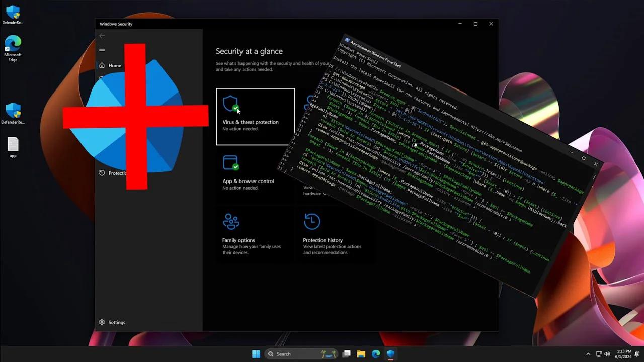The height and width of the screenshot is (362, 644).
Task: Open Settings in the Windows Security sidebar
Action: [x=113, y=322]
